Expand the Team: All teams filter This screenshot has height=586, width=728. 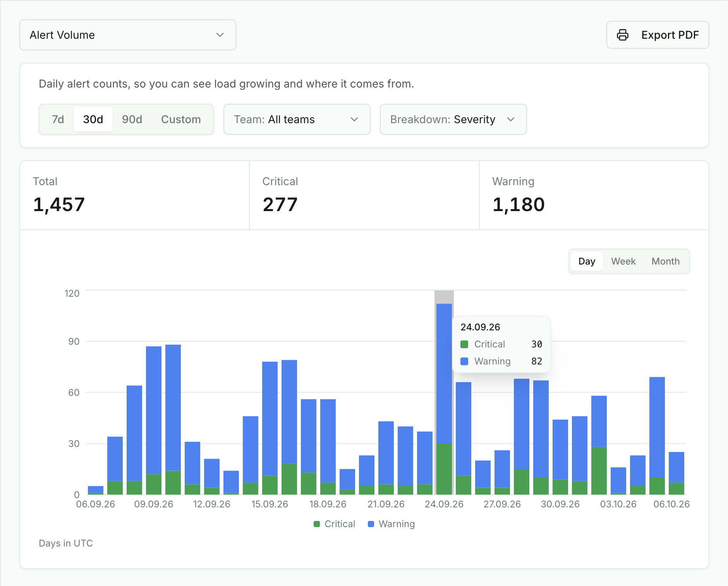(x=297, y=119)
